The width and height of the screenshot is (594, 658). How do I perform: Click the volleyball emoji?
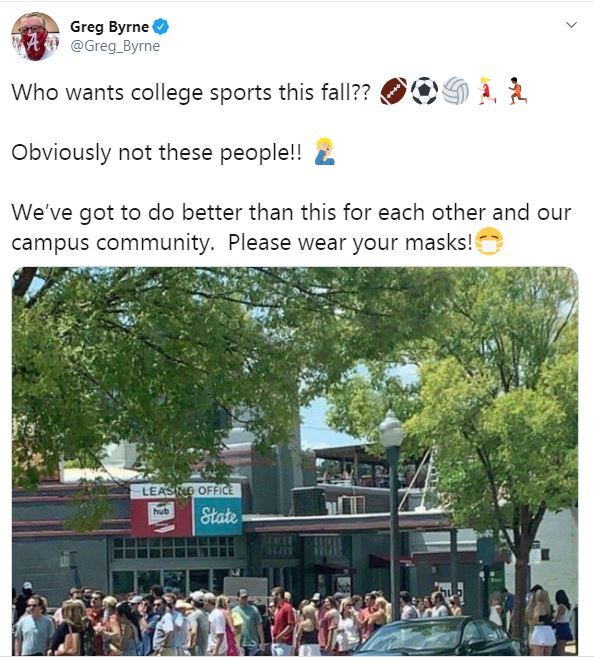pyautogui.click(x=455, y=91)
